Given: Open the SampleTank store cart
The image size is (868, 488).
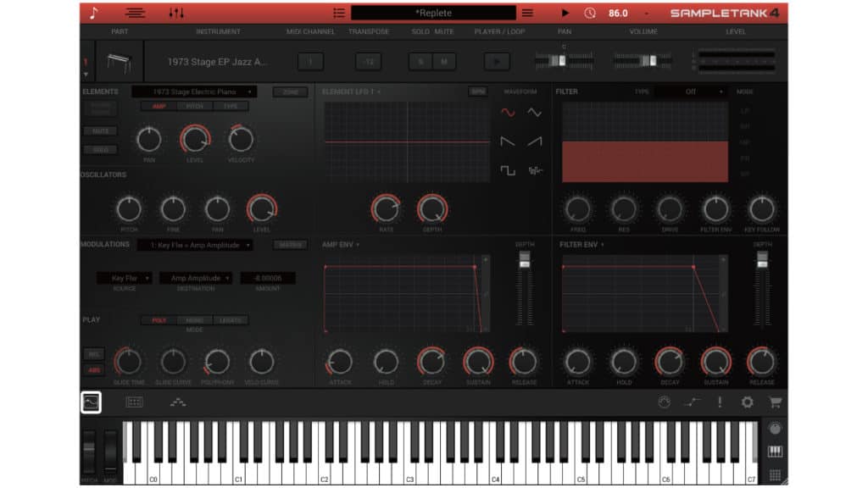Looking at the screenshot, I should (x=775, y=402).
